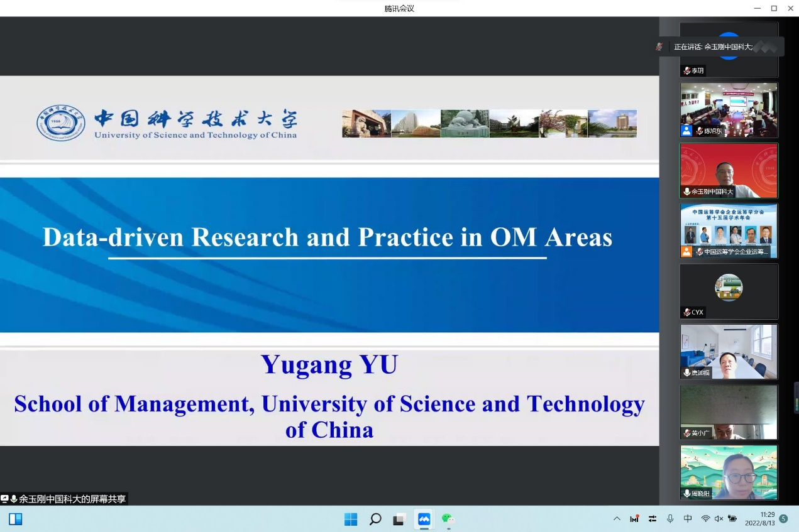Click the mic icon in the speaking banner
799x532 pixels.
pyautogui.click(x=659, y=46)
